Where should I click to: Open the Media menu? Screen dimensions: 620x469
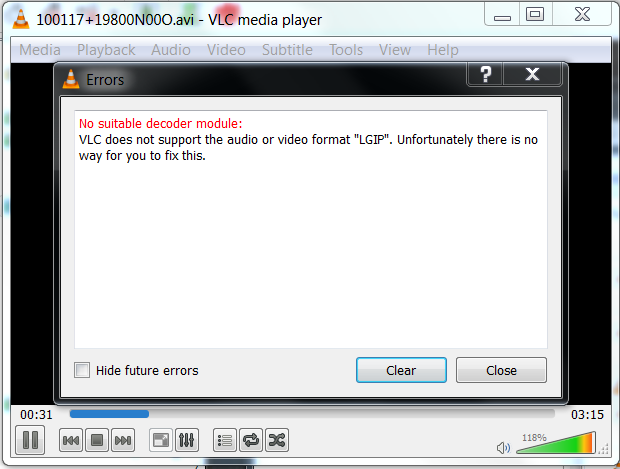point(40,50)
